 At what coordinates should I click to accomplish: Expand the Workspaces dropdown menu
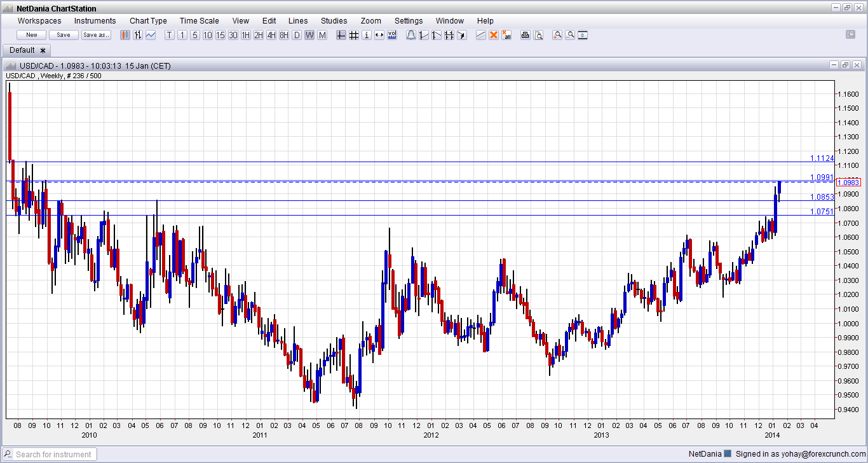[x=39, y=21]
